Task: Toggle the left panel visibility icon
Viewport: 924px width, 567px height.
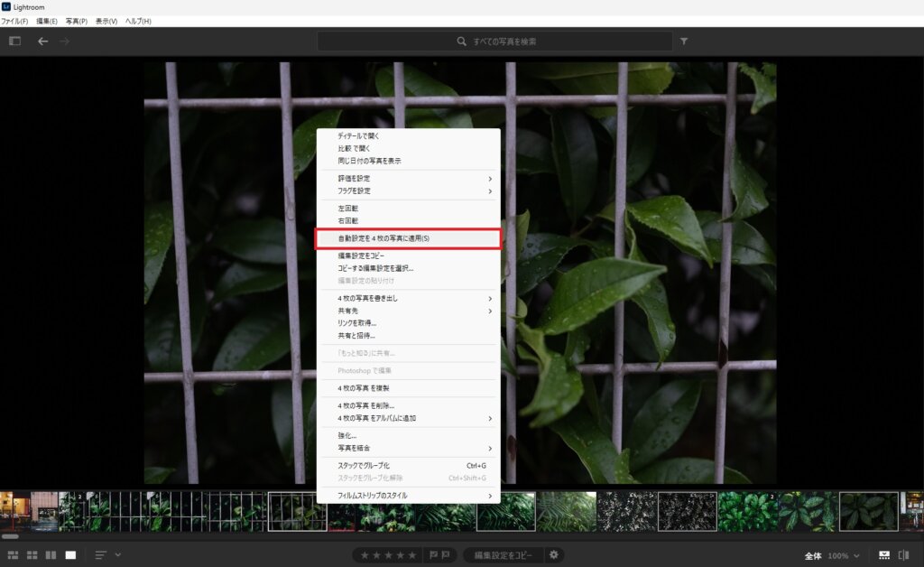Action: (14, 42)
